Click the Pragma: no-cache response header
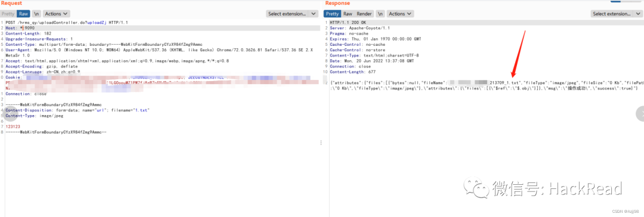The height and width of the screenshot is (217, 644). tap(348, 33)
